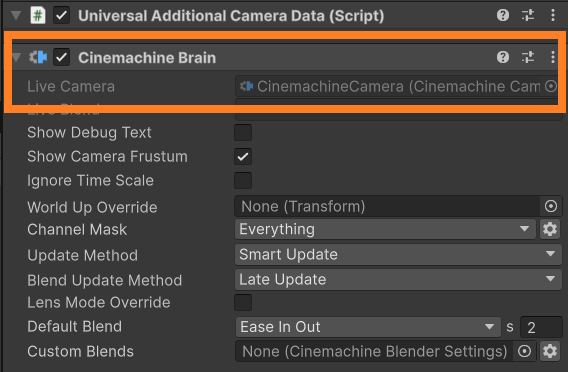Open help for Cinemachine Brain component
Image resolution: width=568 pixels, height=372 pixels.
pyautogui.click(x=503, y=57)
